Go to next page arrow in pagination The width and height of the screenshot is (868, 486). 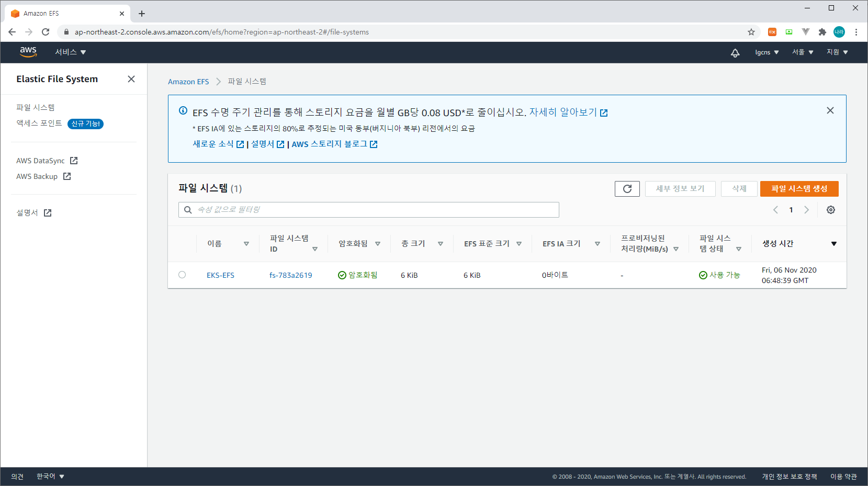(807, 210)
